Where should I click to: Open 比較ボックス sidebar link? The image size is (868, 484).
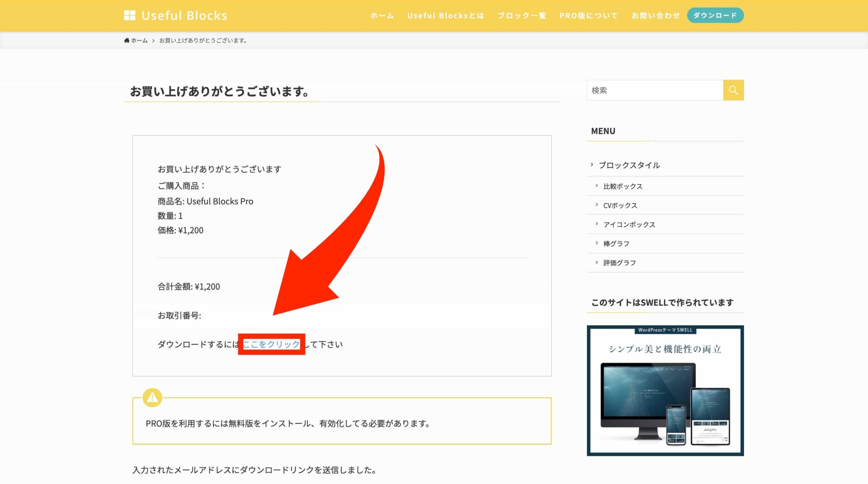(623, 186)
